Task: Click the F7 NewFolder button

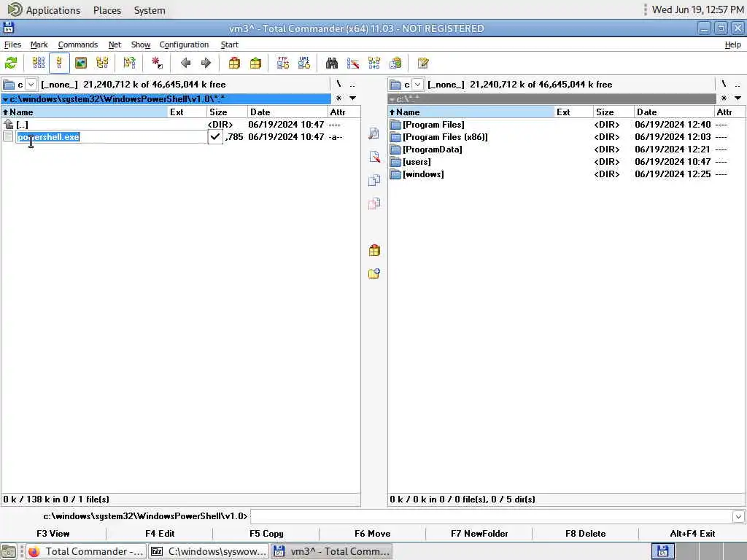Action: click(x=479, y=533)
